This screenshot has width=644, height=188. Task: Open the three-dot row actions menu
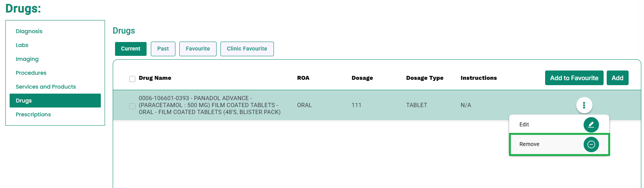point(584,105)
